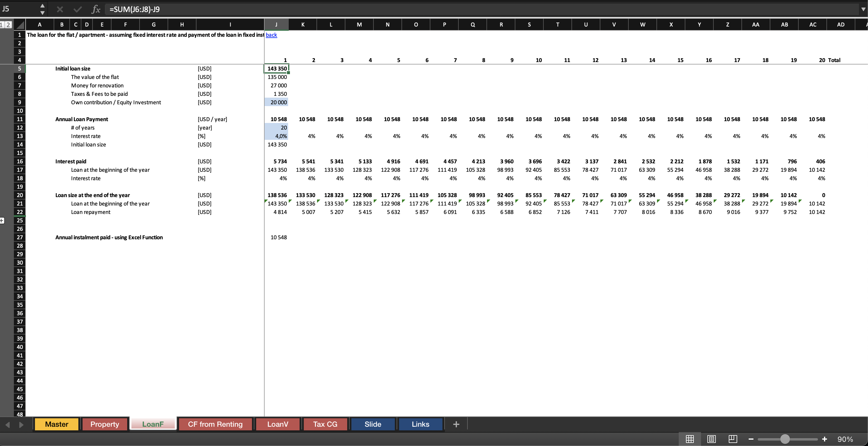Switch to the Master sheet tab

57,424
